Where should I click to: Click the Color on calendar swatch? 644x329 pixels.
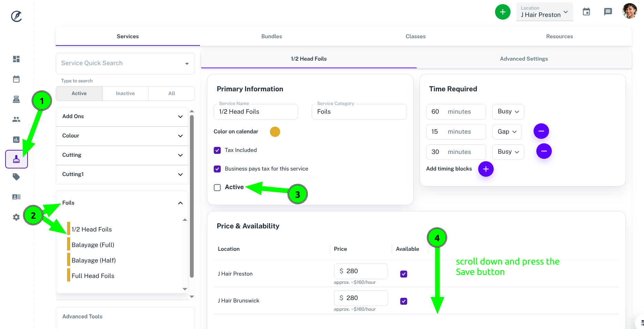[275, 132]
